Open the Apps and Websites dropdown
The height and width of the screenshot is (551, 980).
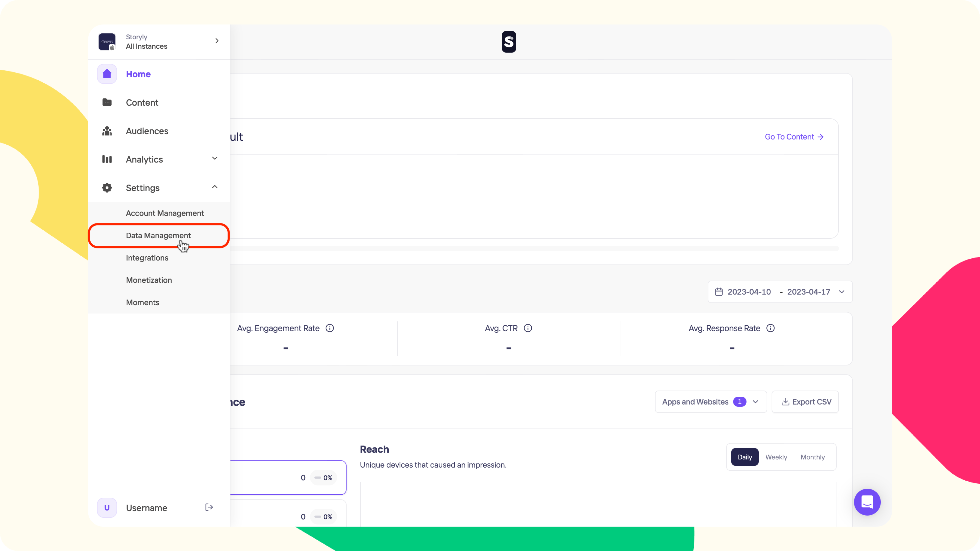click(710, 402)
